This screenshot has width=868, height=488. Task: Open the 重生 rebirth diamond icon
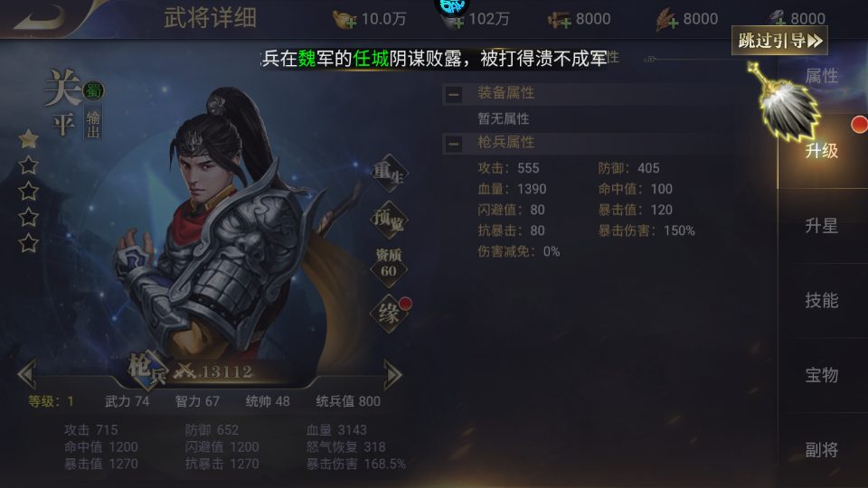point(389,174)
